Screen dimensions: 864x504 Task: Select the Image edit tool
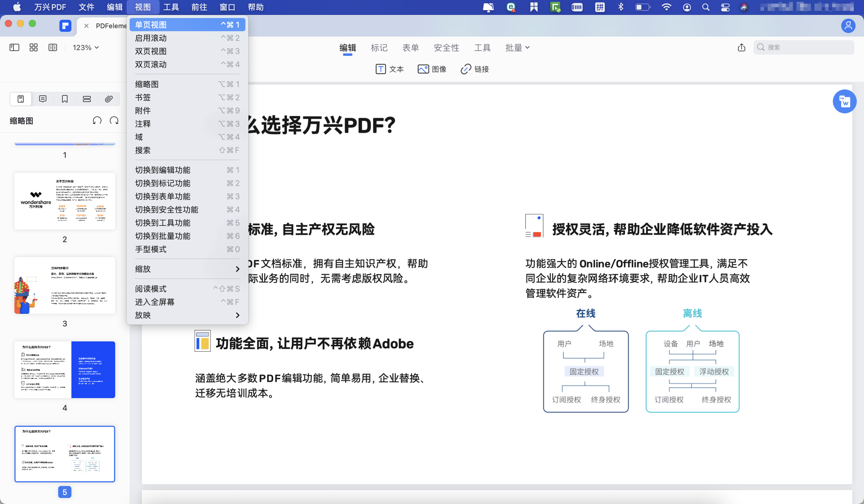click(432, 69)
